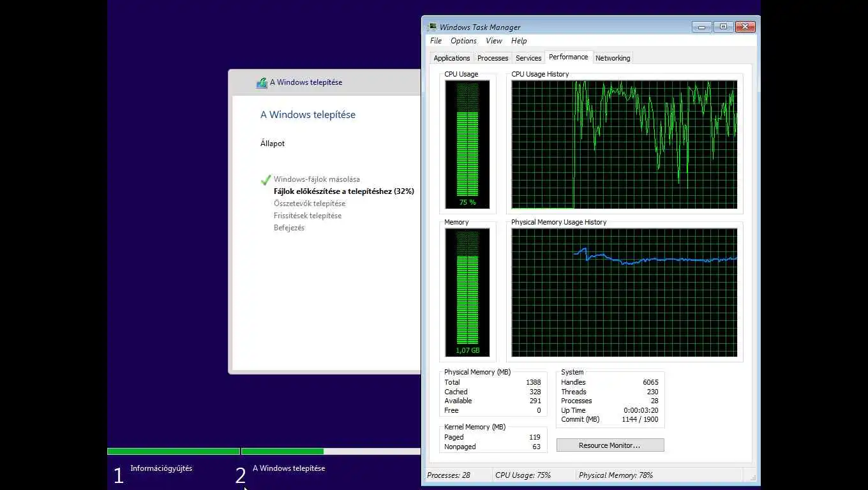Maximize the Windows Task Manager window
The height and width of the screenshot is (490, 868).
tap(723, 27)
